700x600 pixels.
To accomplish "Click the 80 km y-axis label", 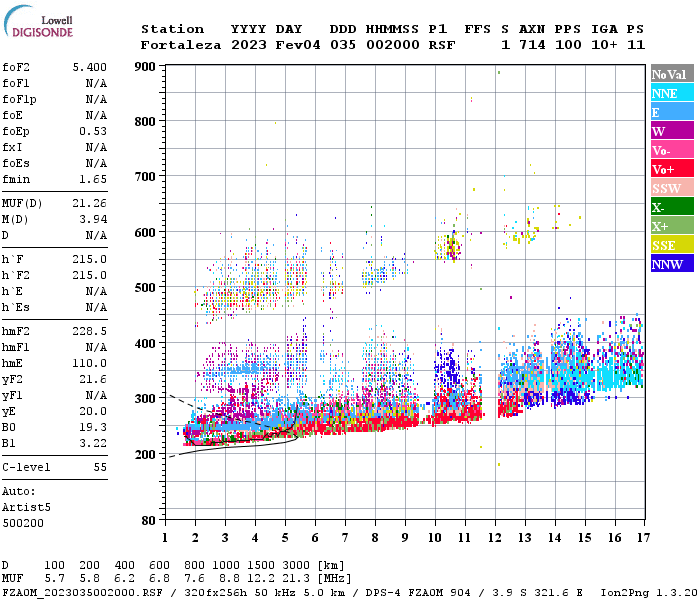I will [149, 520].
